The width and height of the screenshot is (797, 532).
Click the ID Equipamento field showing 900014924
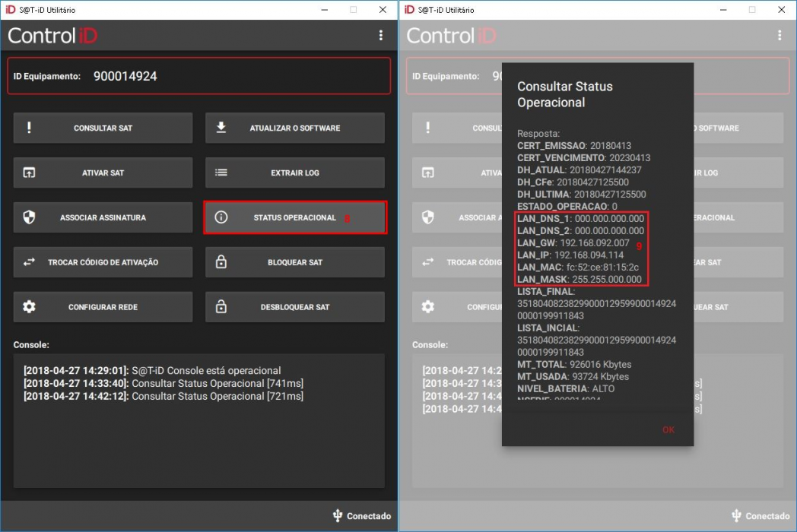[x=198, y=76]
